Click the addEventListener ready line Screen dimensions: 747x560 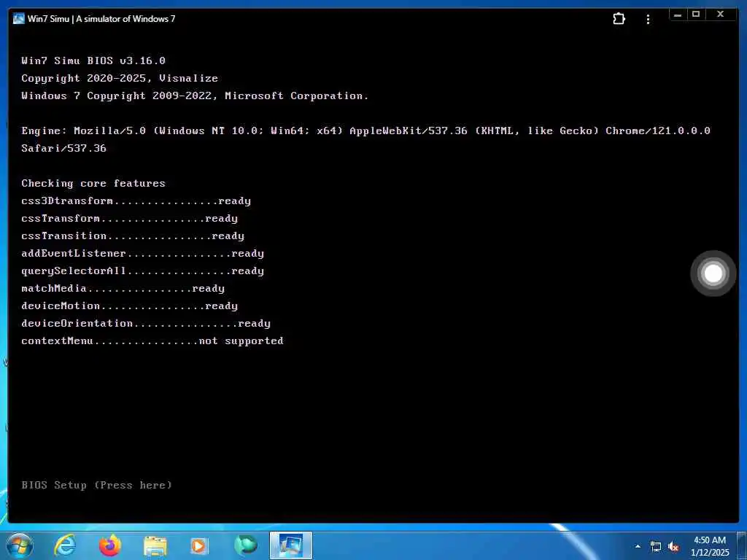pyautogui.click(x=142, y=253)
